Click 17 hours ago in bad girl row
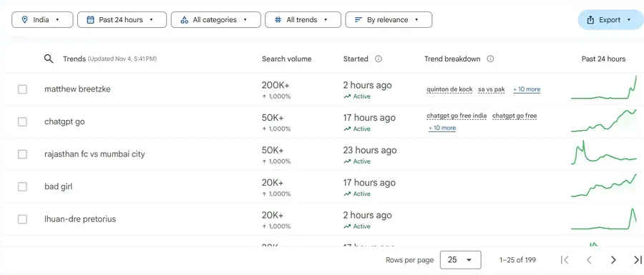644x275 pixels. point(370,183)
